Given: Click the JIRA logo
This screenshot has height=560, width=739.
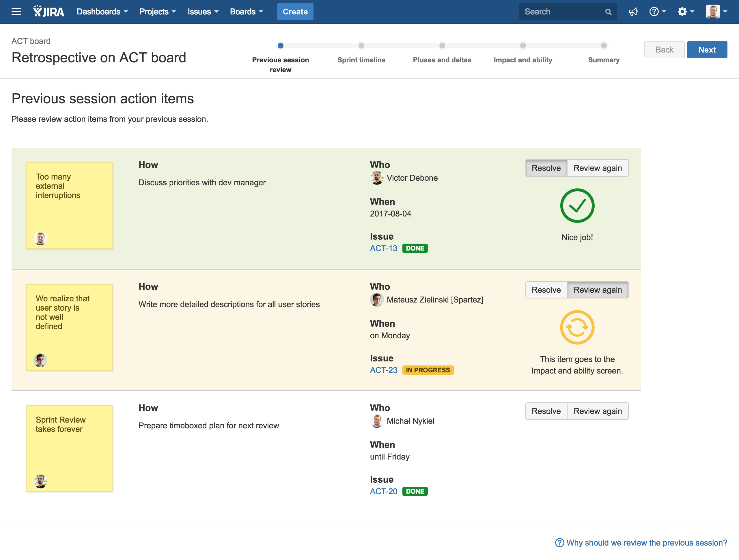Looking at the screenshot, I should click(x=49, y=12).
